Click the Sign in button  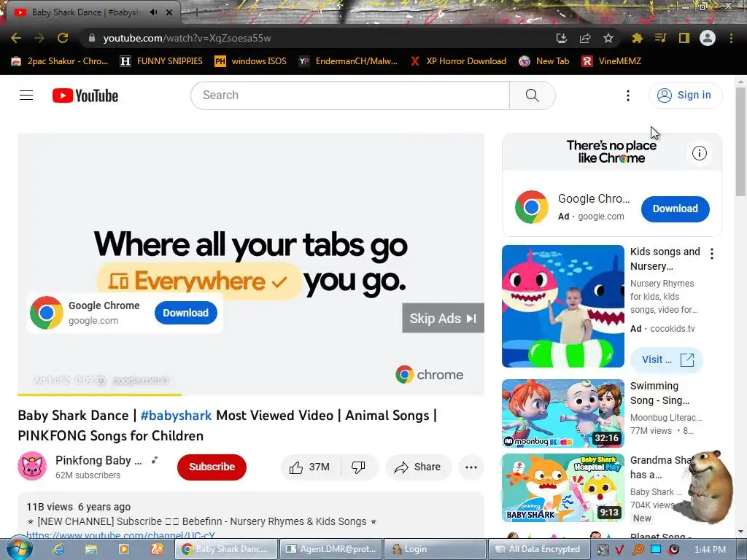pyautogui.click(x=685, y=96)
